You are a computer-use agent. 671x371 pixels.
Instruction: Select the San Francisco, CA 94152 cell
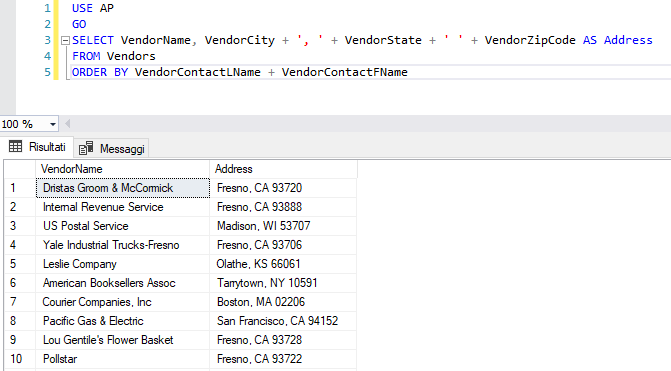(x=283, y=321)
